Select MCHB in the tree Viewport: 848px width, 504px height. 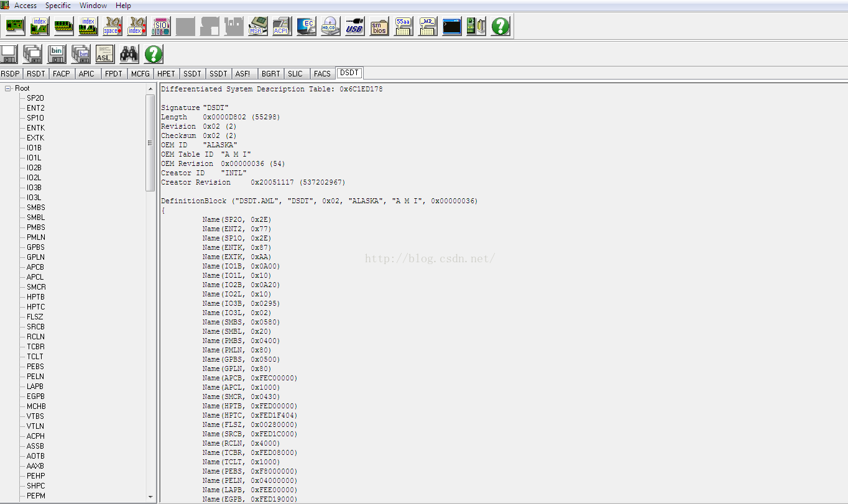[x=36, y=406]
